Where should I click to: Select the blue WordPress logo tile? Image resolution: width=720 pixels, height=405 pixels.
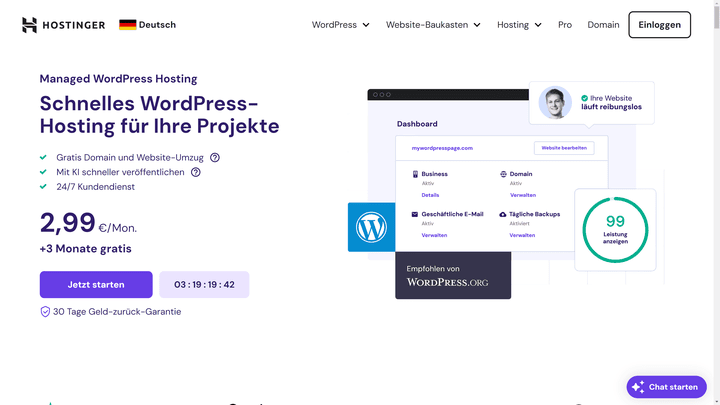371,227
